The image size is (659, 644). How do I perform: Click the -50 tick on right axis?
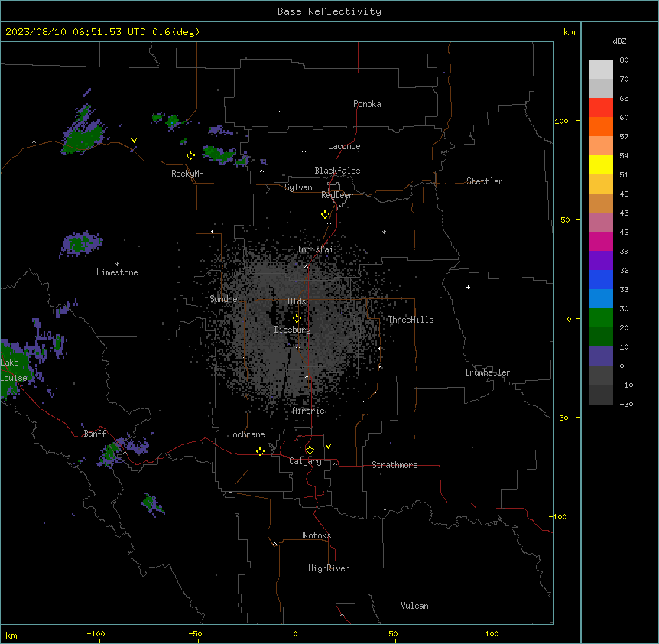pos(561,418)
